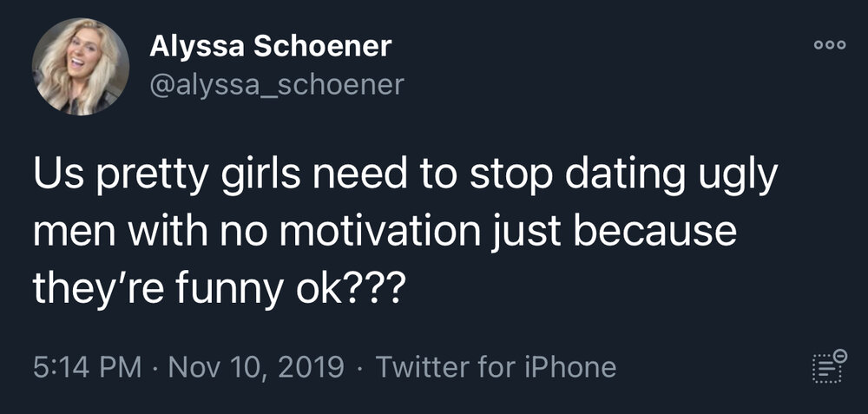Select the Nov 10, 2019 date
Viewport: 868px width, 414px height.
click(256, 367)
